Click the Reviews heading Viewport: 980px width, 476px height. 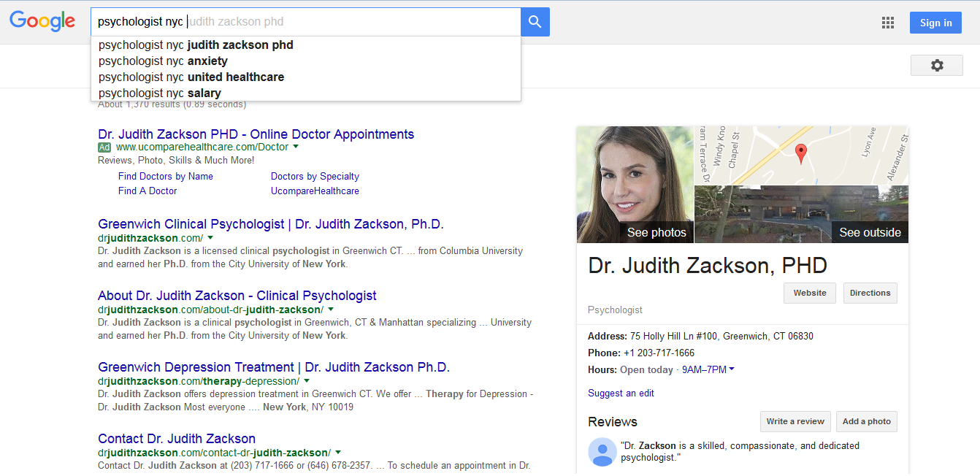click(x=613, y=422)
